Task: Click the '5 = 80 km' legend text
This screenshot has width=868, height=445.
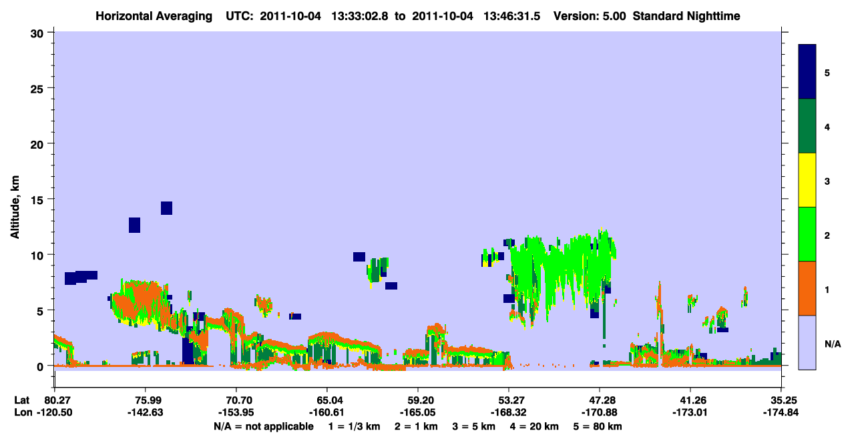Action: pos(598,427)
